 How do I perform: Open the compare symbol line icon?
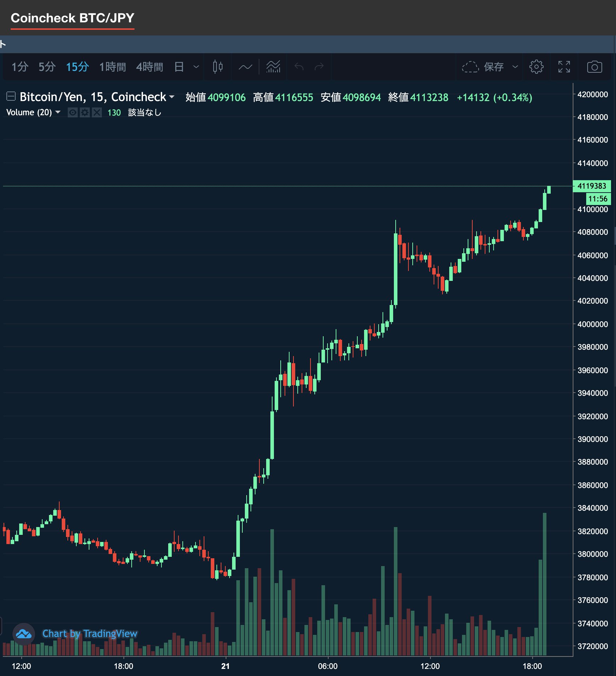245,67
